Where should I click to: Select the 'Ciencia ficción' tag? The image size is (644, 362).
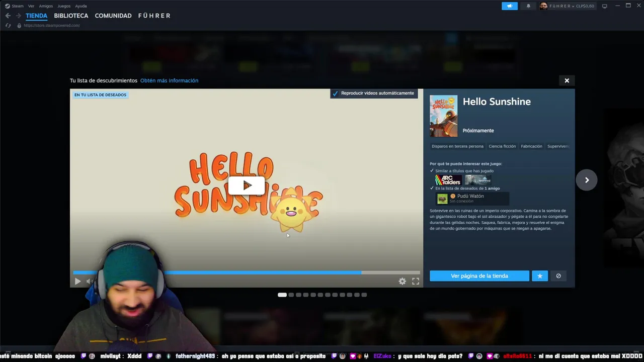[502, 146]
